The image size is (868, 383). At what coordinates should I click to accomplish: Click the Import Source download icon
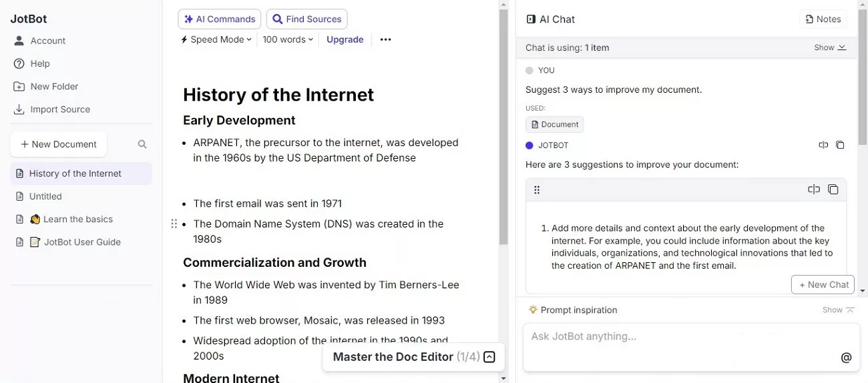tap(19, 109)
